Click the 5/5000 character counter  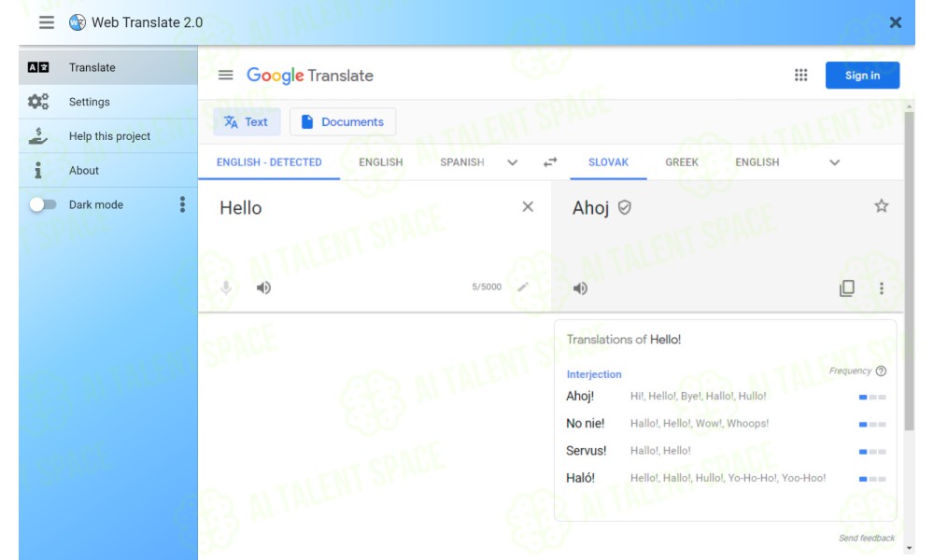(x=487, y=287)
